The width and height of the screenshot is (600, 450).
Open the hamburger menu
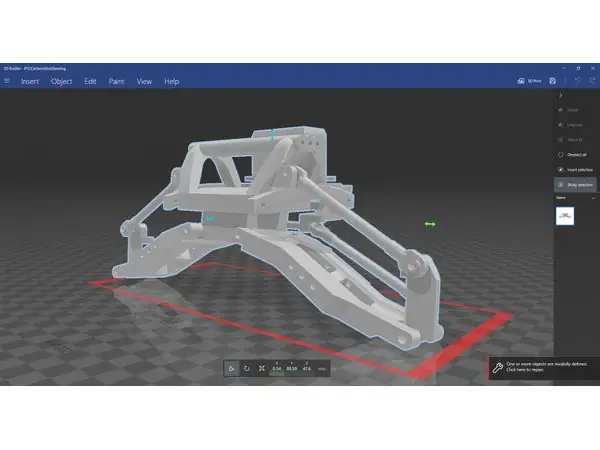point(7,81)
